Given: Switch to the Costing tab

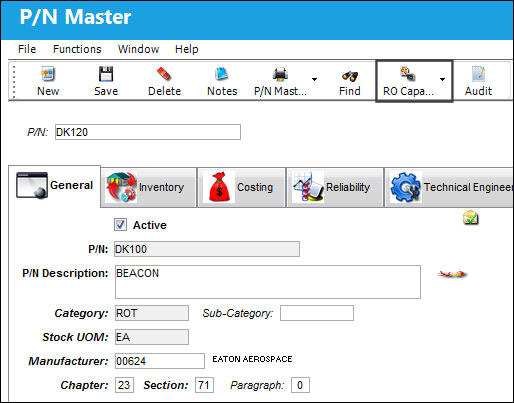Looking at the screenshot, I should coord(242,187).
